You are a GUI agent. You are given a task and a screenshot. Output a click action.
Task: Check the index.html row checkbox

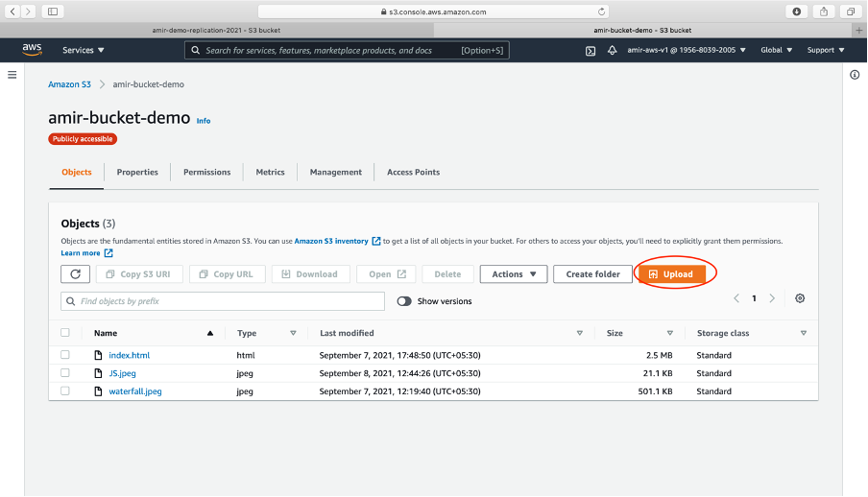coord(65,355)
